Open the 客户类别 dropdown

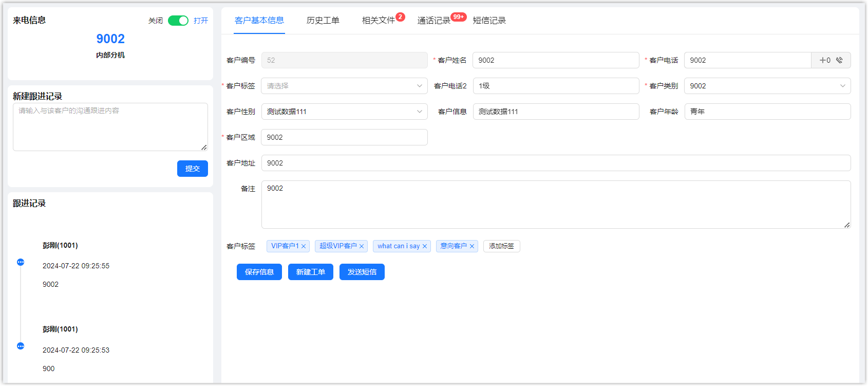[767, 86]
